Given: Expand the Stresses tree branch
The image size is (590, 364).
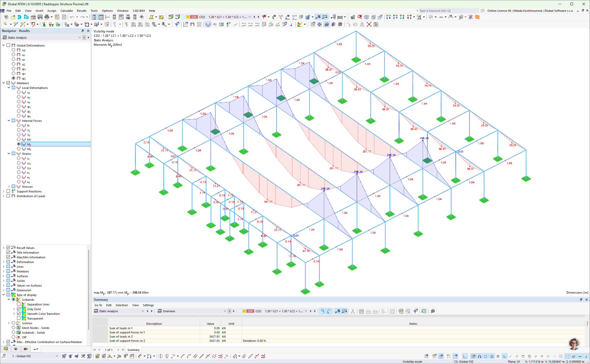Looking at the screenshot, I should tap(9, 186).
